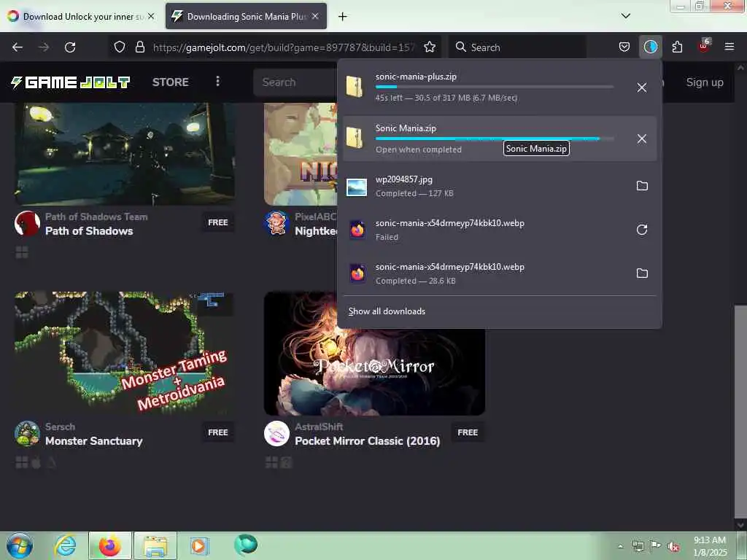Click the padlock site security icon
747x560 pixels.
(x=139, y=47)
